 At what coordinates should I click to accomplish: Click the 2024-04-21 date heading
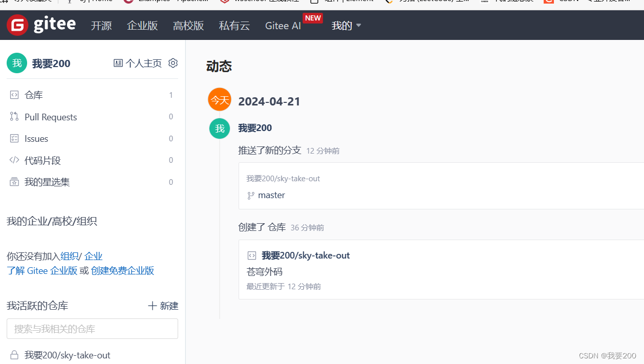(269, 101)
